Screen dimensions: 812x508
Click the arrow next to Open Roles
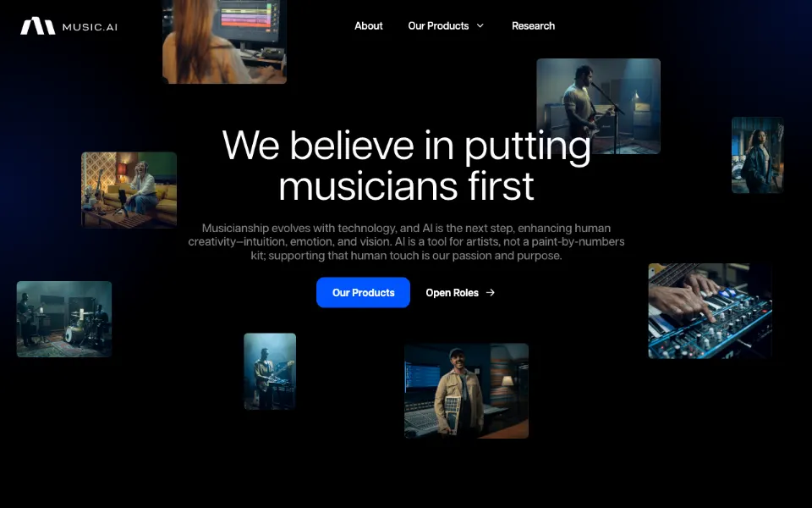pos(491,293)
